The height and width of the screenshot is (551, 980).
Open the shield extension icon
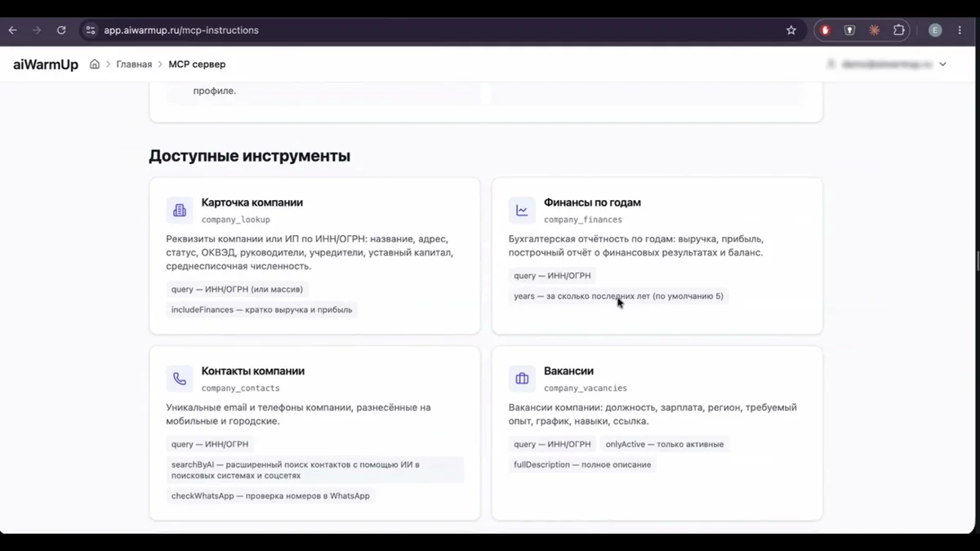coord(850,30)
